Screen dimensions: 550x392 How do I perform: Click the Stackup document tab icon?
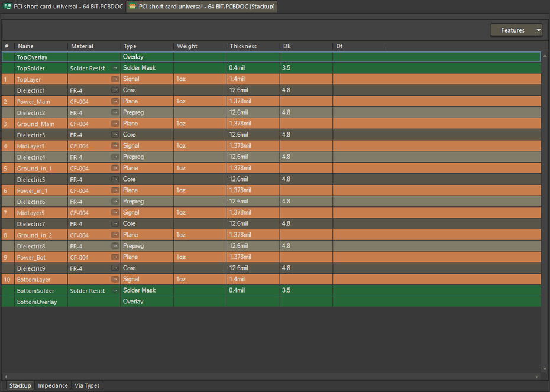(132, 7)
